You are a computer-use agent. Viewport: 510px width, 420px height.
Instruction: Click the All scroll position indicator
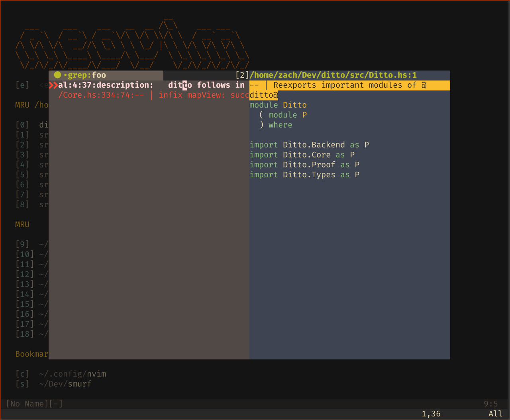pos(495,414)
